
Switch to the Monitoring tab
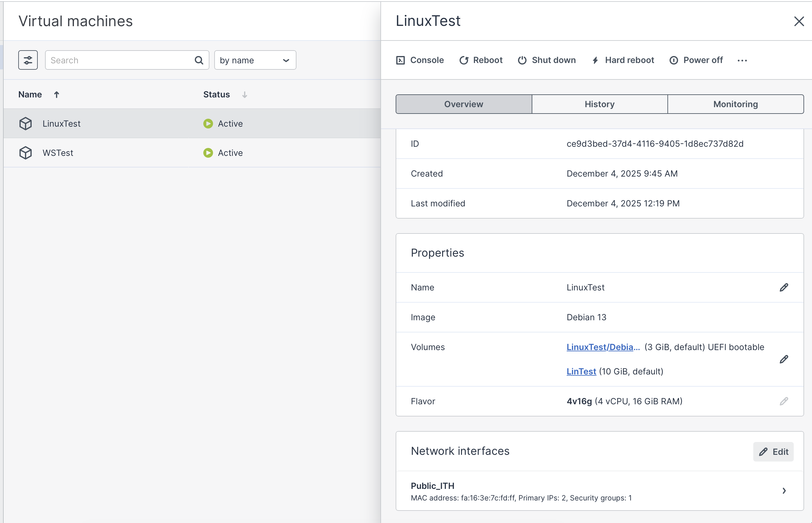pyautogui.click(x=735, y=104)
